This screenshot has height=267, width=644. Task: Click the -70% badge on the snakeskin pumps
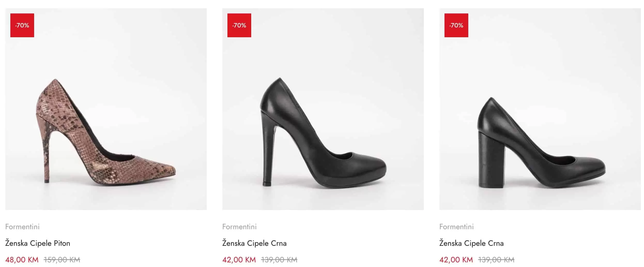pos(22,25)
